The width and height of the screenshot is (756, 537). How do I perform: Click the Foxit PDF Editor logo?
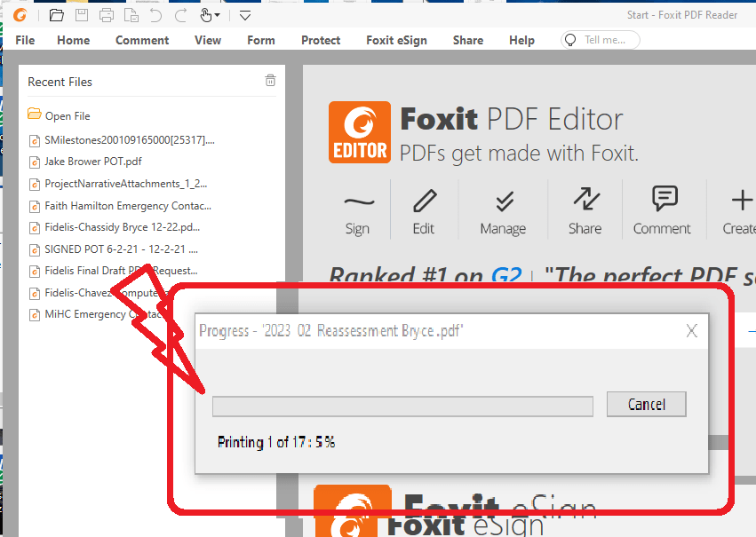click(360, 132)
